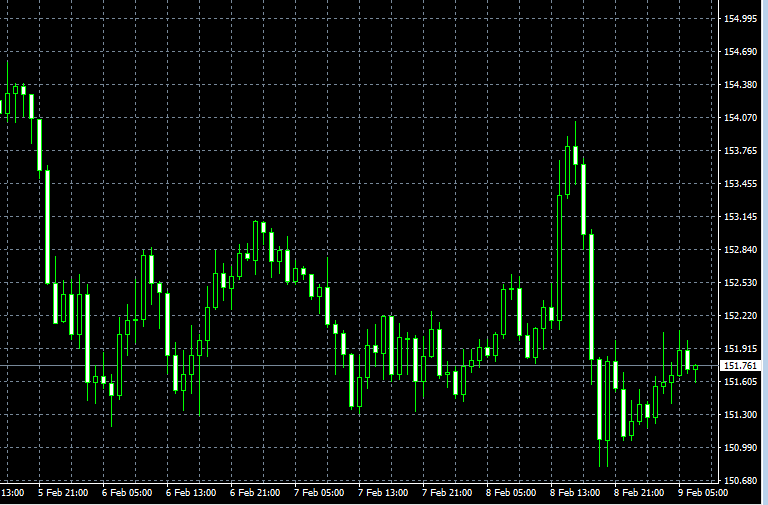Image resolution: width=768 pixels, height=505 pixels.
Task: Click the 154.995 price axis label
Action: (740, 19)
